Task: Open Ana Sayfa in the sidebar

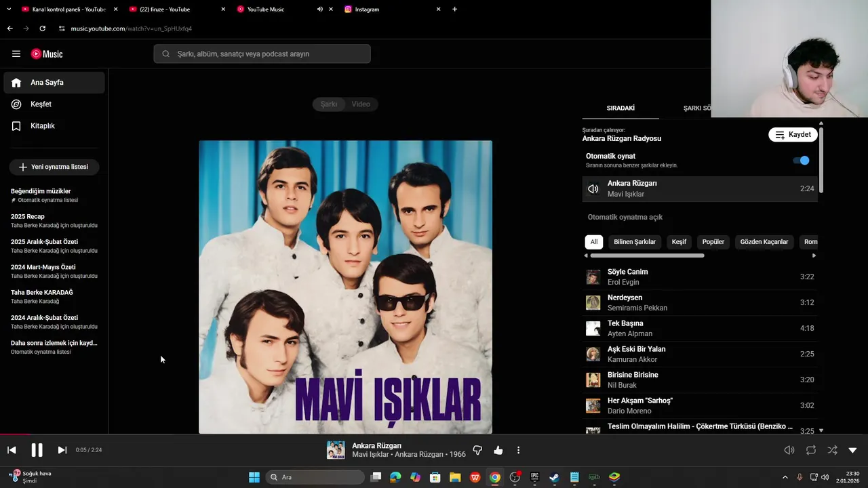Action: click(x=54, y=83)
